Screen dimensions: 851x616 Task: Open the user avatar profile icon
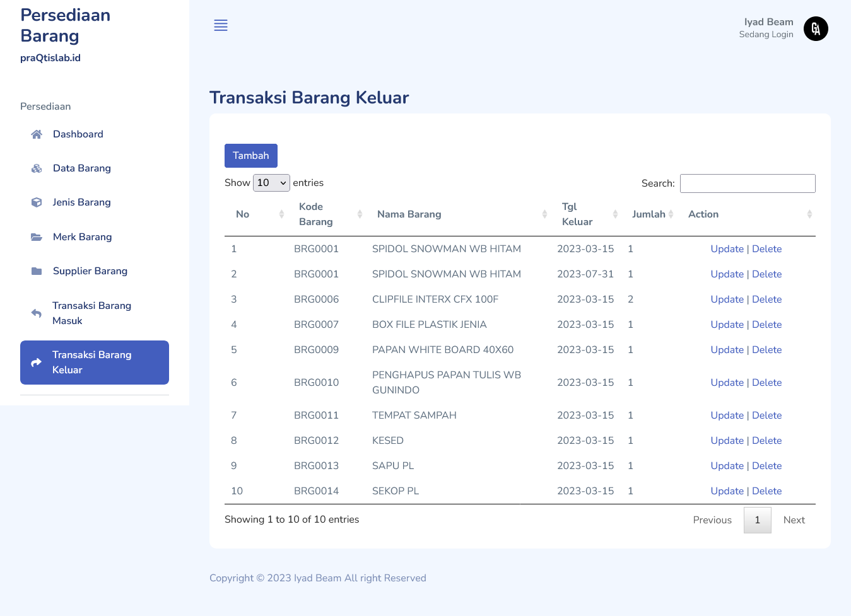(815, 28)
